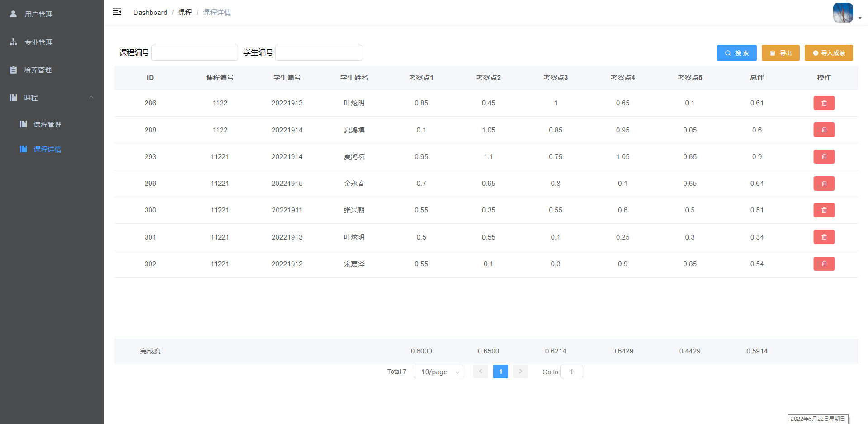Screen dimensions: 868x424
Task: Delete the row with ID 302
Action: pos(824,264)
